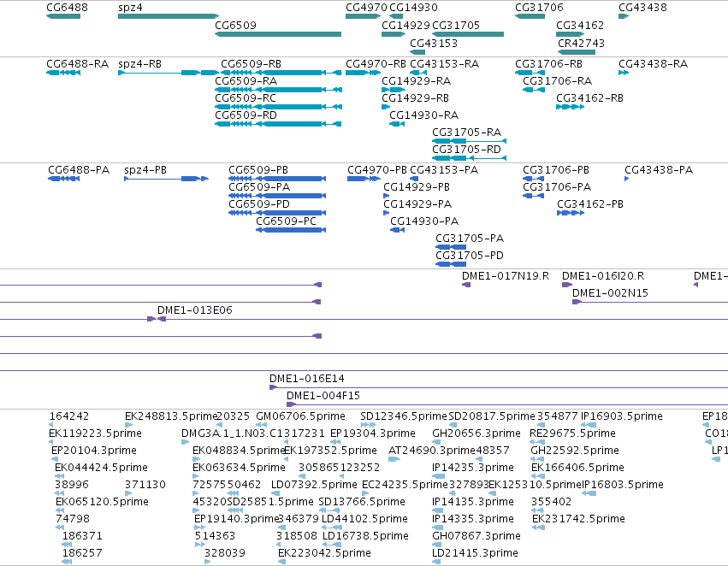Click the CG6509-PC protein feature
Image resolution: width=728 pixels, height=566 pixels.
(x=291, y=230)
